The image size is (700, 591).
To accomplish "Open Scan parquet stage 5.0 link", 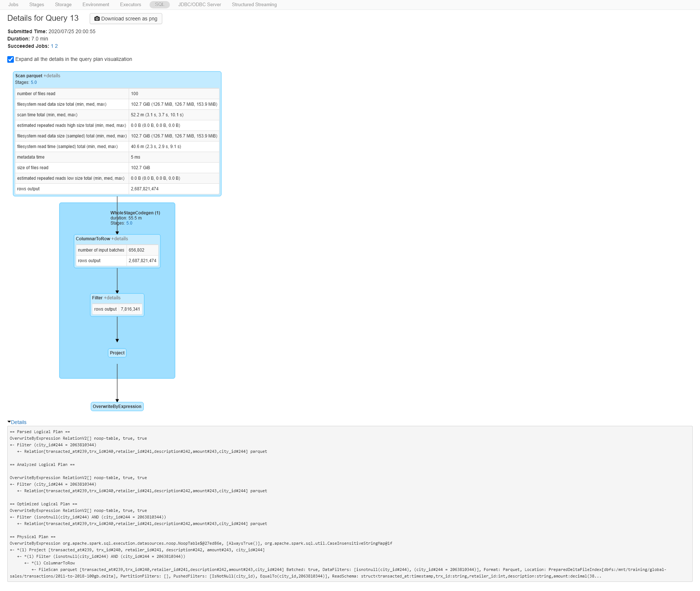I will (34, 82).
